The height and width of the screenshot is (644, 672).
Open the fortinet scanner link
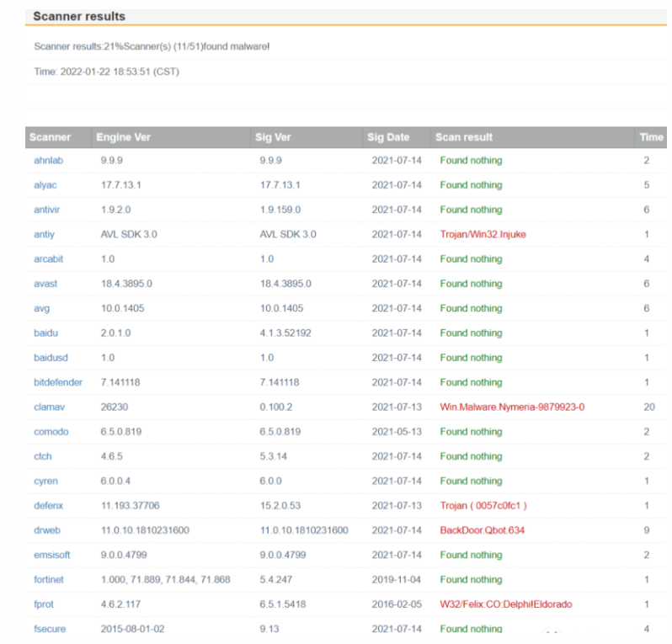click(x=49, y=580)
